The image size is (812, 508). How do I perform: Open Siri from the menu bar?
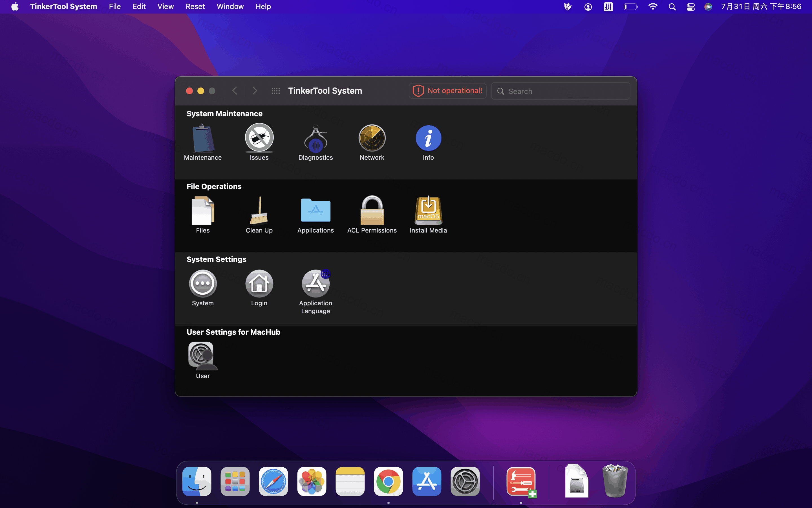(708, 7)
